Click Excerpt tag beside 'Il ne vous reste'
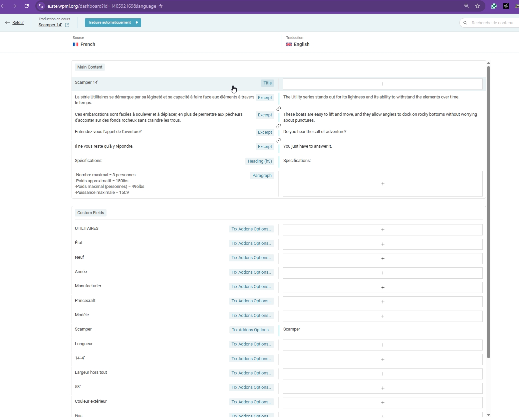This screenshot has height=420, width=519. click(x=265, y=147)
